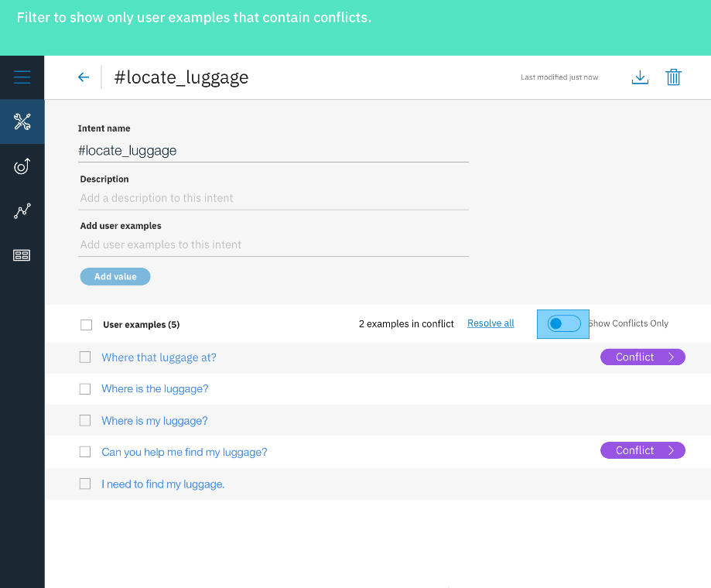Select the Build tools sidebar icon
The height and width of the screenshot is (588, 711).
(22, 121)
